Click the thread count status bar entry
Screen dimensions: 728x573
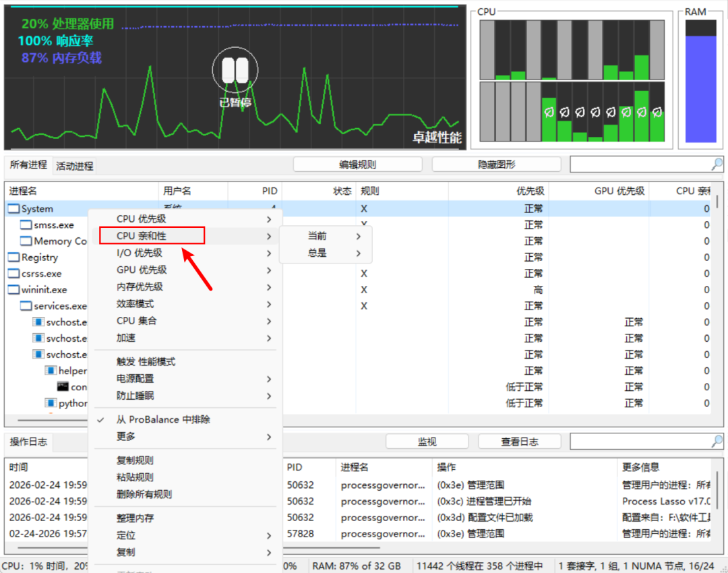[480, 566]
